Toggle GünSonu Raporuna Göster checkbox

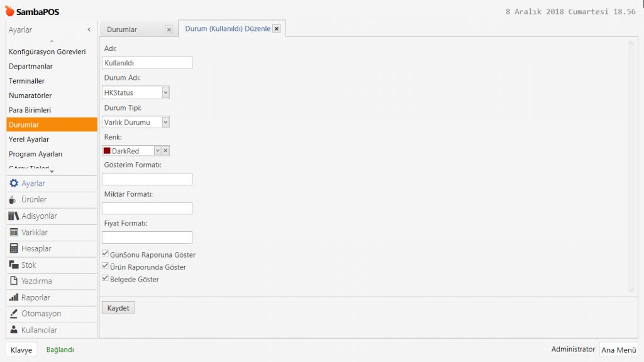pos(106,254)
